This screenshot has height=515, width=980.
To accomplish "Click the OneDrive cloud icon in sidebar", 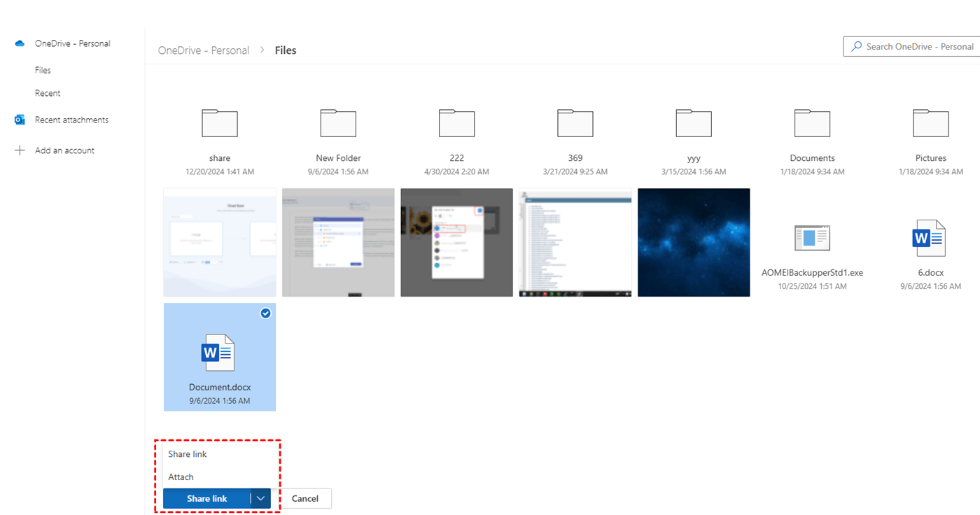I will point(20,43).
